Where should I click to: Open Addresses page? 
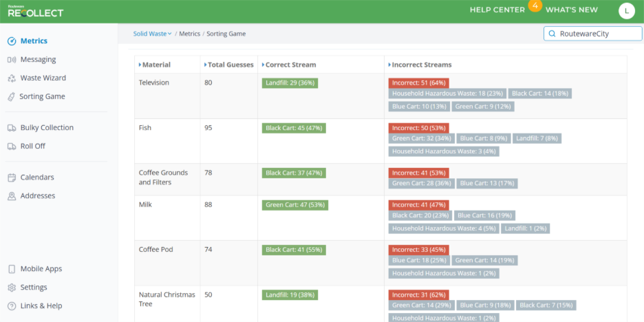tap(38, 196)
